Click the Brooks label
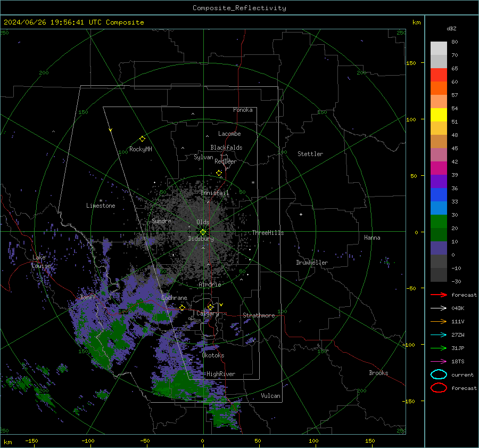This screenshot has height=448, width=479. point(378,373)
